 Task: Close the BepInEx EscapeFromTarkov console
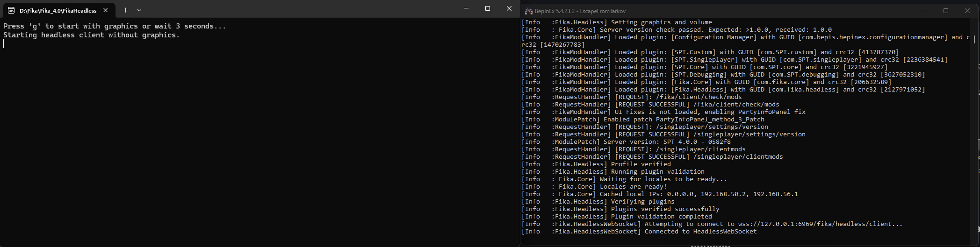(x=967, y=11)
